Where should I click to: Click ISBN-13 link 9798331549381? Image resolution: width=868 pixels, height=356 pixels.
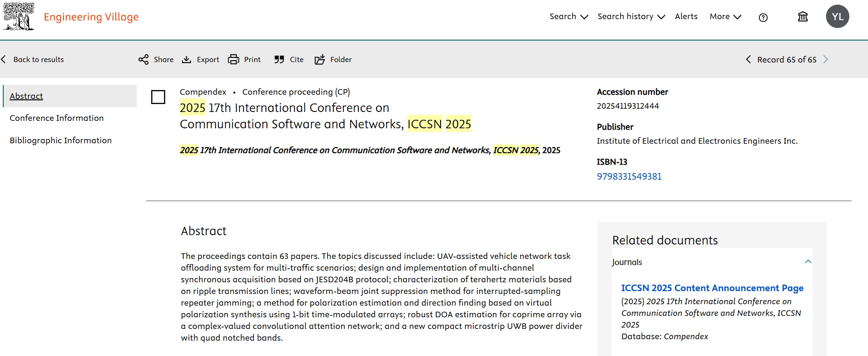point(629,176)
